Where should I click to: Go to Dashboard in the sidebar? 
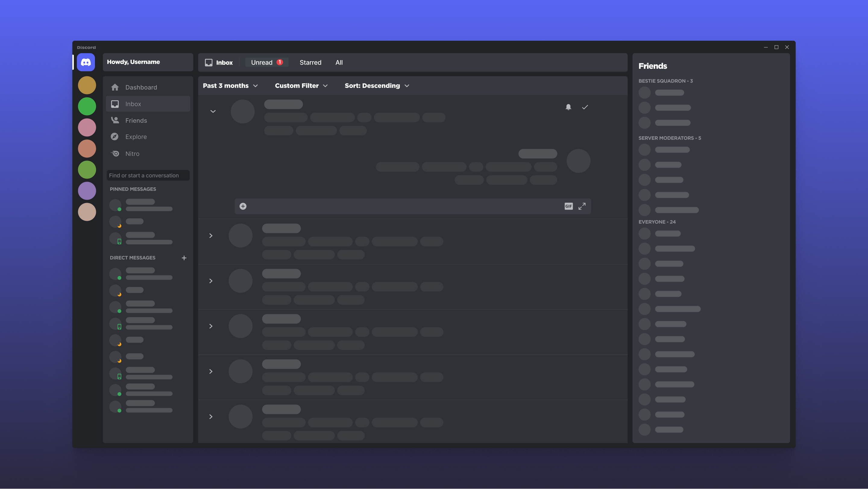pos(141,87)
